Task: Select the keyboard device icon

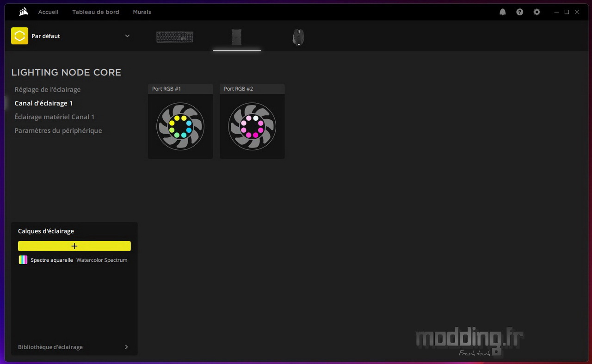Action: (175, 37)
